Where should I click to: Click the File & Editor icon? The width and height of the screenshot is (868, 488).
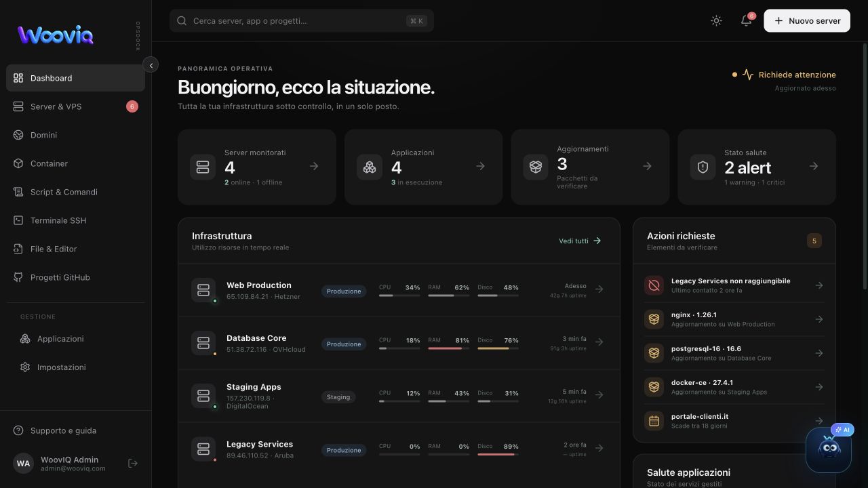[x=18, y=249]
